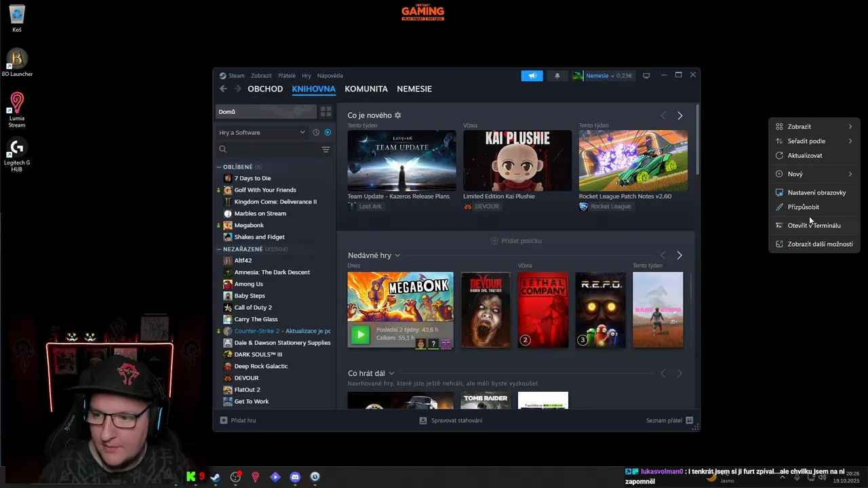Open Seznam přátel friends list
Image resolution: width=868 pixels, height=488 pixels.
coord(669,420)
